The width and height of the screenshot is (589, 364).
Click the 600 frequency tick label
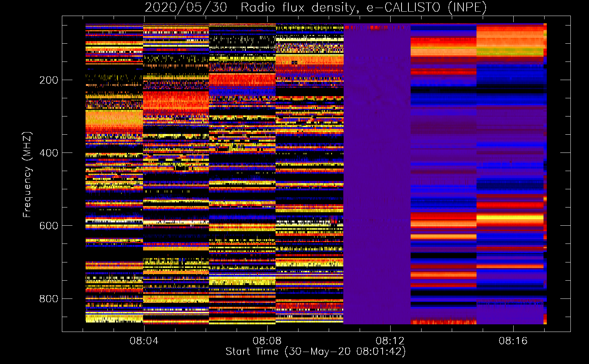pyautogui.click(x=49, y=226)
